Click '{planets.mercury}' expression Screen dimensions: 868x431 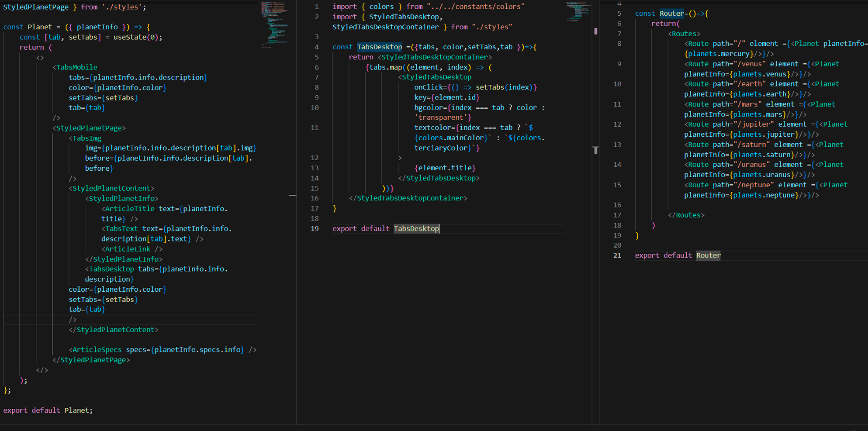pos(719,54)
